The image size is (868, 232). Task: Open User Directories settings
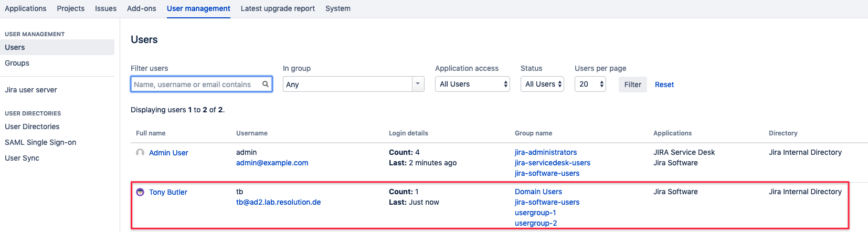point(32,126)
